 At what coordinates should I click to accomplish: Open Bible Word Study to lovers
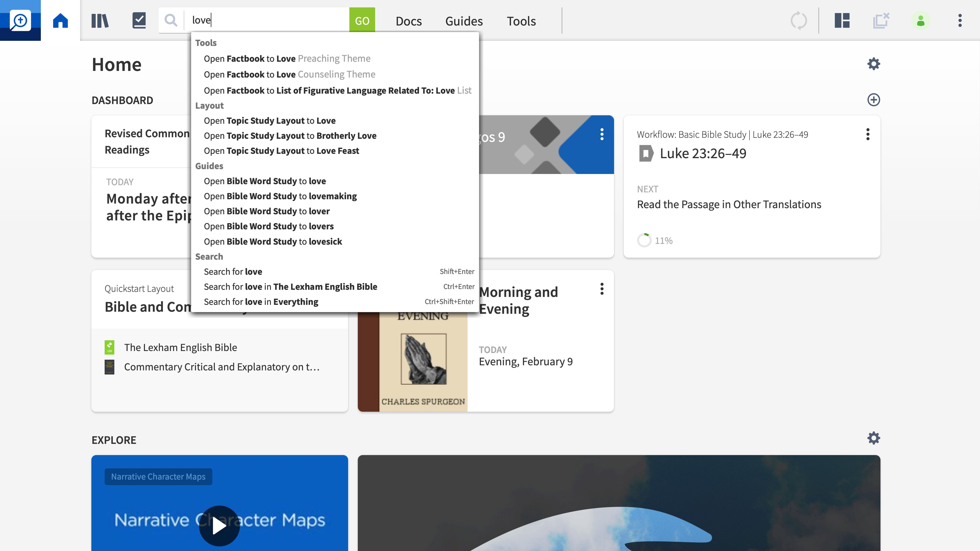pos(335,226)
